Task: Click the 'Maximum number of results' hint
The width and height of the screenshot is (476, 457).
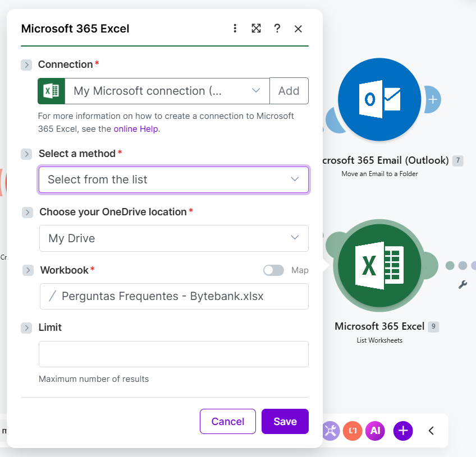Action: 94,379
